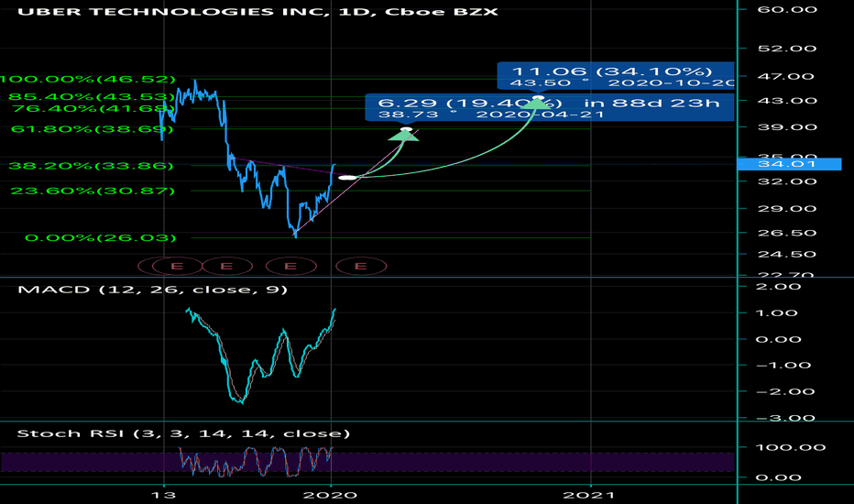854x504 pixels.
Task: Click the 38.20%(33.86) Fibonacci level label
Action: tap(91, 166)
